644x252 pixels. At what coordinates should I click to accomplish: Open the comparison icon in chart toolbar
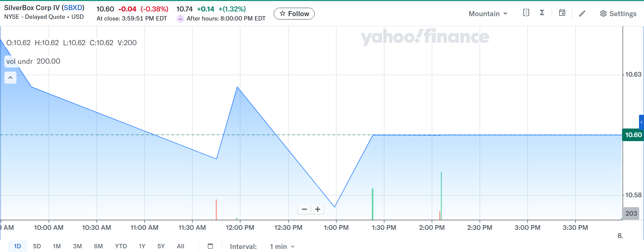tap(526, 13)
